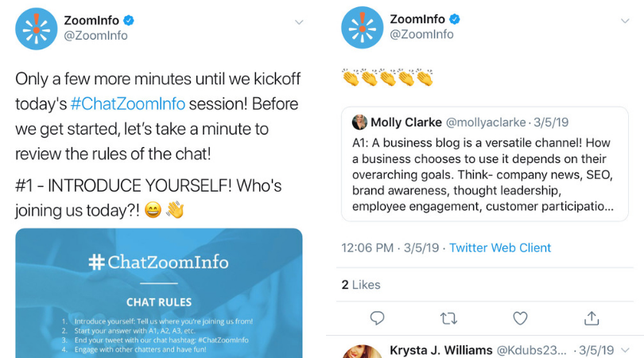The width and height of the screenshot is (644, 358).
Task: Like the tweet with heart icon
Action: pos(520,318)
